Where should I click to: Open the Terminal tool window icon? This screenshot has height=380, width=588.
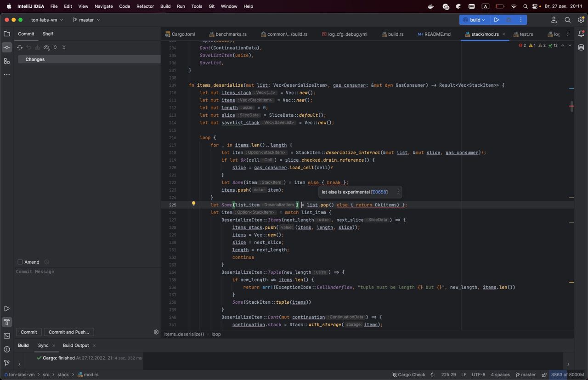pos(7,336)
